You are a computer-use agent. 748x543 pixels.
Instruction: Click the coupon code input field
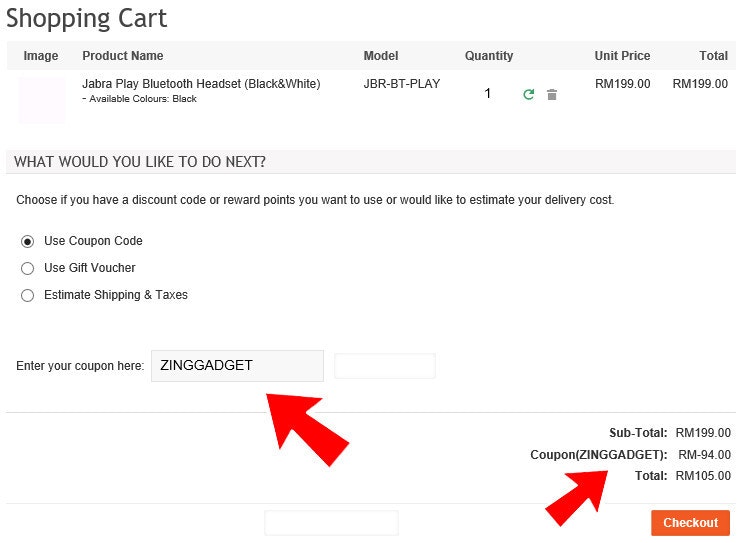click(237, 366)
